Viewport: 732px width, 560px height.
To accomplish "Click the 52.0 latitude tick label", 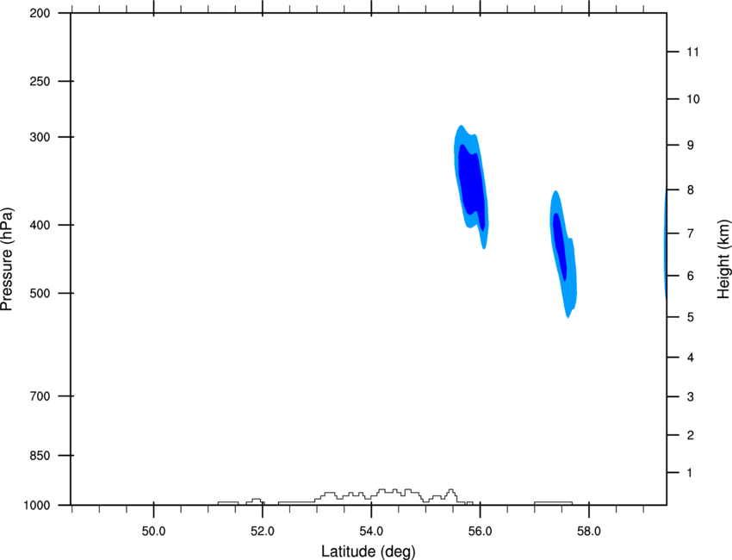I will (263, 532).
